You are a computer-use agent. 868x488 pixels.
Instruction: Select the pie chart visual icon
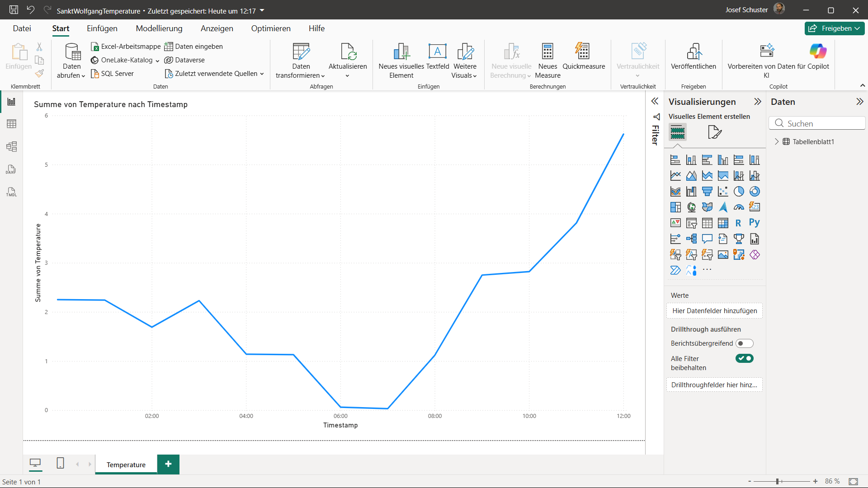(739, 192)
